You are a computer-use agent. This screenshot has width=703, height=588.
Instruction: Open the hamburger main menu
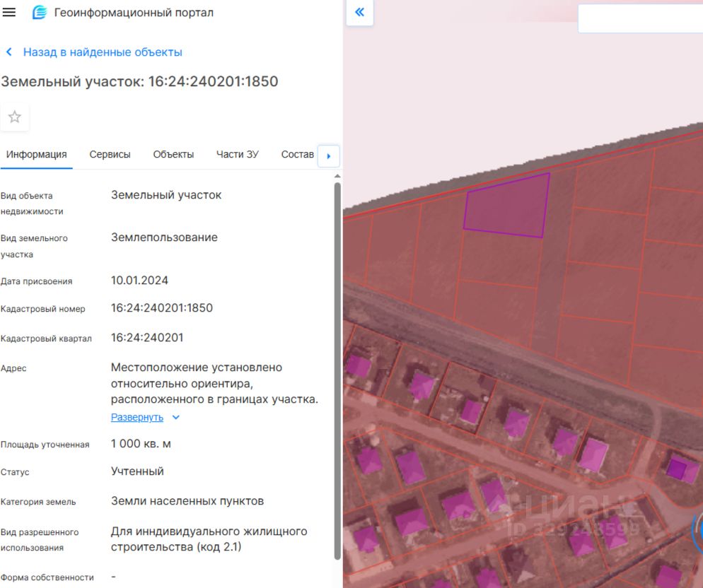pos(9,12)
